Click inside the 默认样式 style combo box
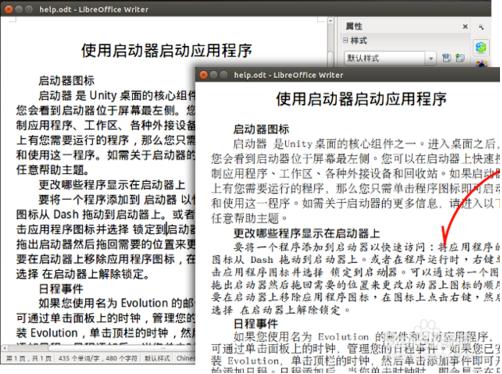 [x=385, y=58]
